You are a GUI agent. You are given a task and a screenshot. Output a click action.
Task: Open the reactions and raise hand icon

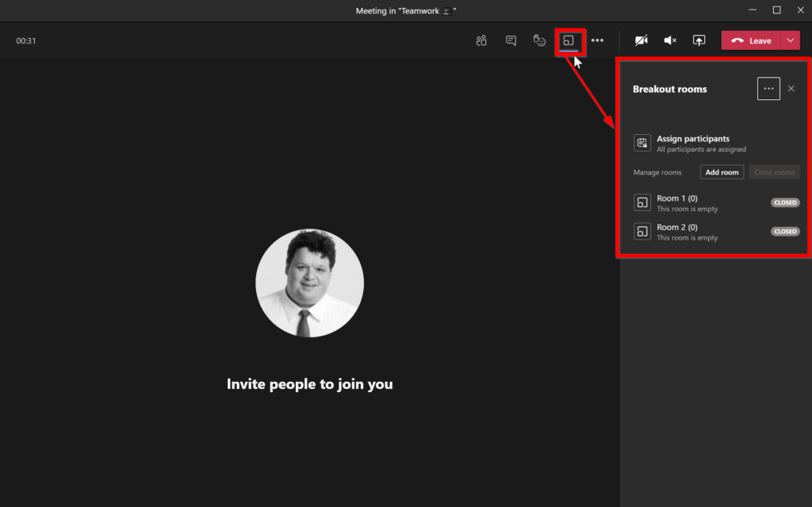point(539,40)
